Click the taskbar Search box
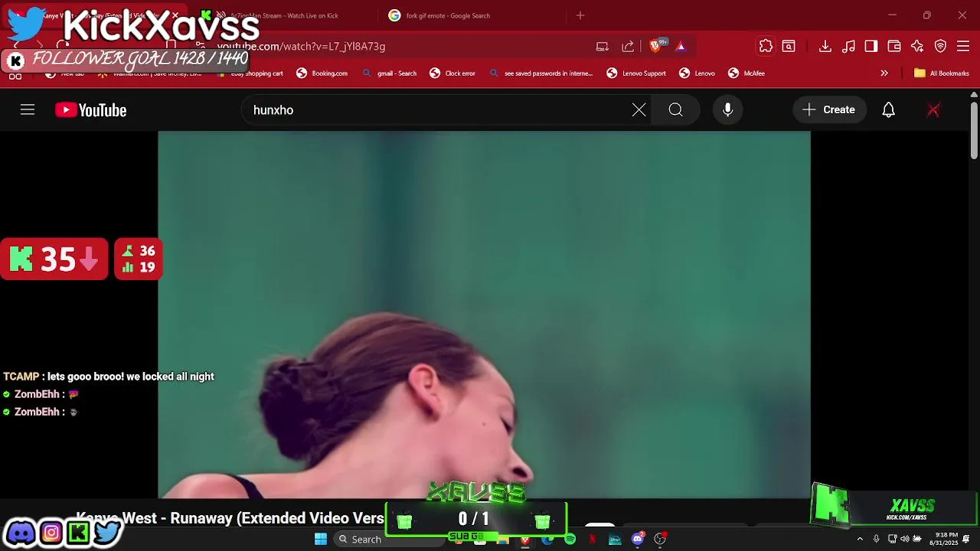This screenshot has width=980, height=551. click(388, 539)
